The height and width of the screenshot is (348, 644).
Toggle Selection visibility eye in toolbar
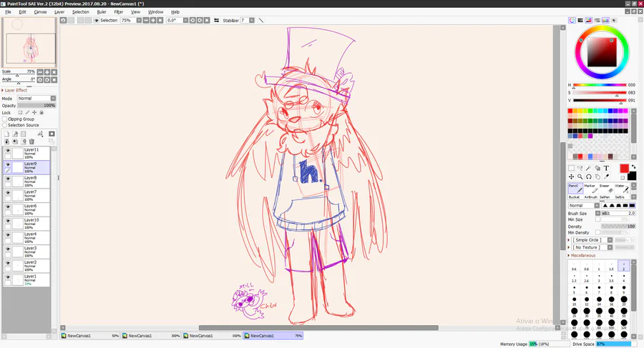click(x=97, y=20)
